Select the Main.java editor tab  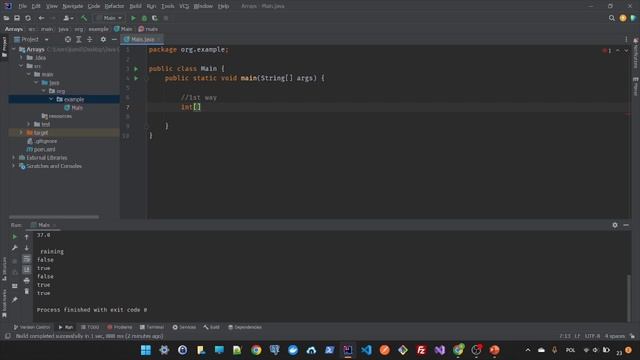click(x=142, y=39)
